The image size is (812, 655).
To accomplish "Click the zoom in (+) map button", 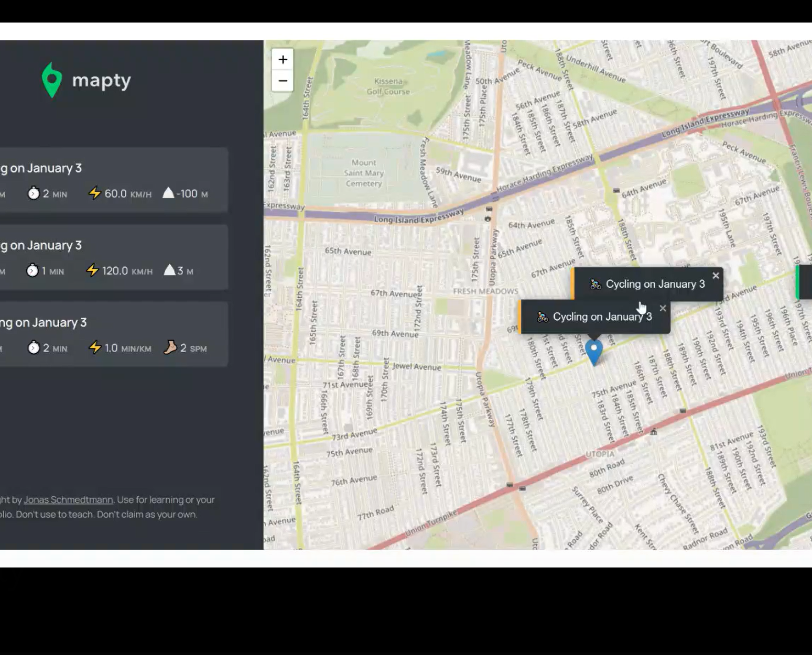I will (x=283, y=59).
